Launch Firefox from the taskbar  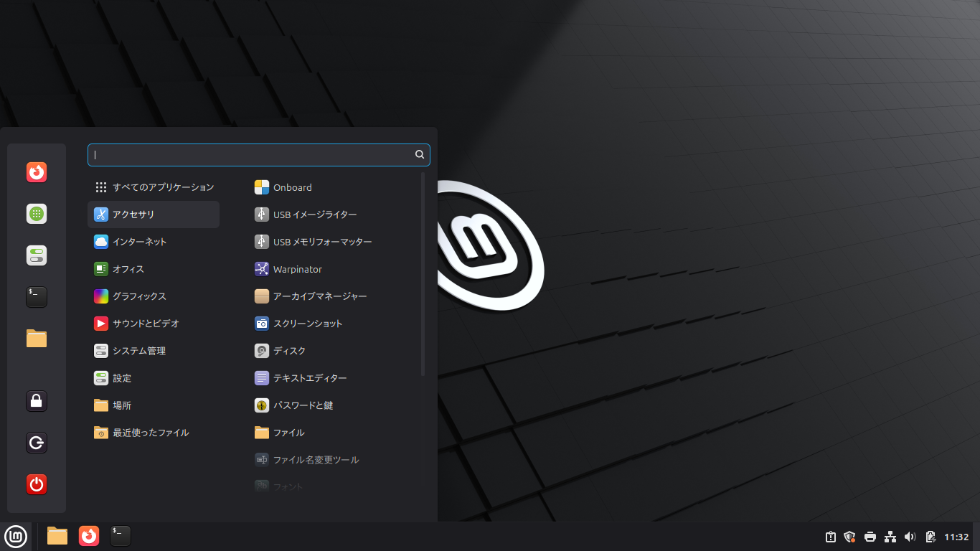click(x=88, y=536)
